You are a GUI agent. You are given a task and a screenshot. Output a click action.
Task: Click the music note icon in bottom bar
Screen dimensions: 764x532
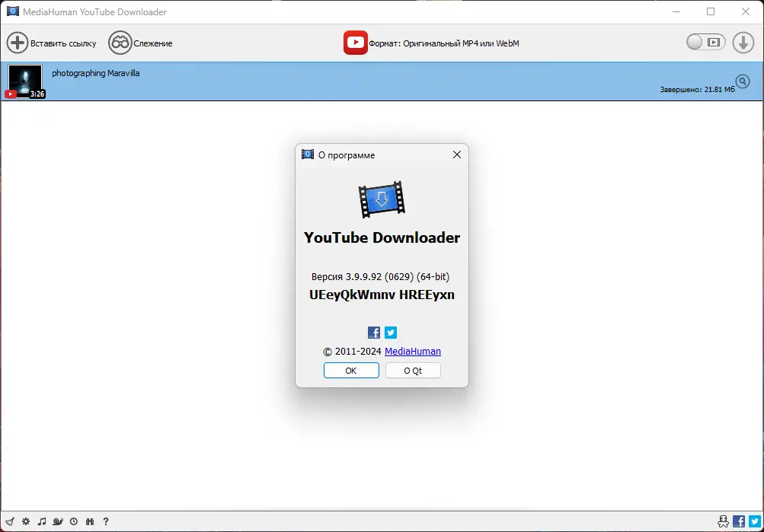[x=42, y=521]
